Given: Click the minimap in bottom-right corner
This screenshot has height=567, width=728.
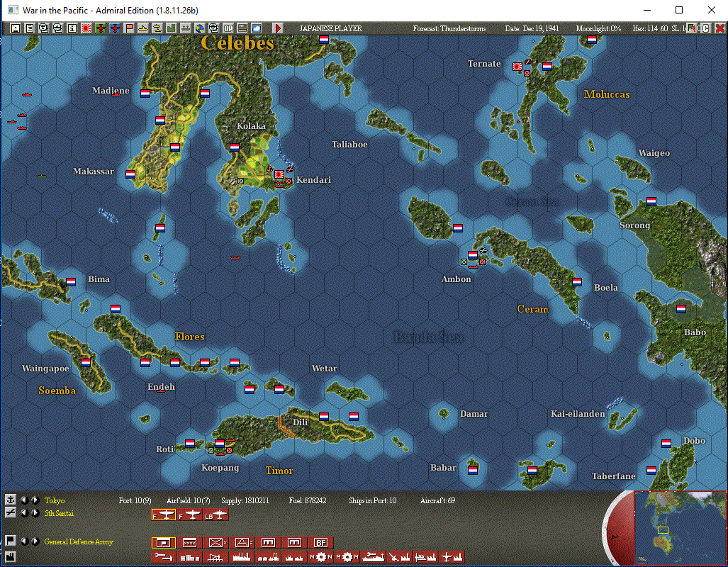Looking at the screenshot, I should [681, 527].
